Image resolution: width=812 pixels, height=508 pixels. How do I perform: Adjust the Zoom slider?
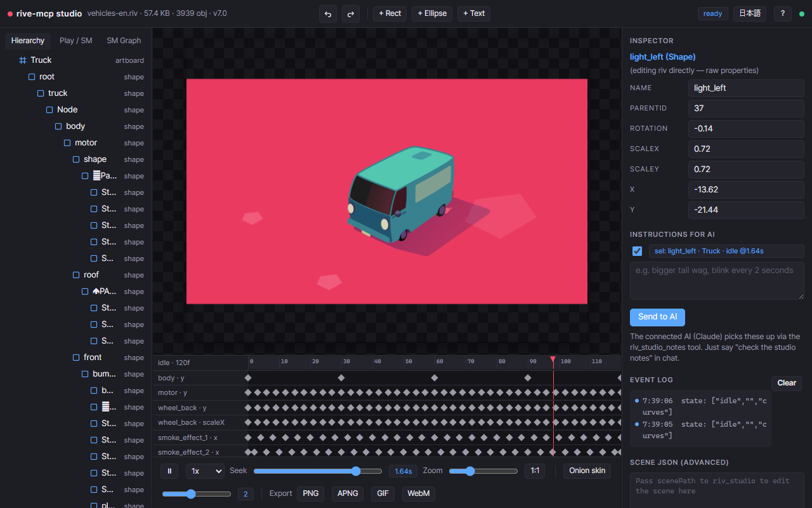pos(483,471)
